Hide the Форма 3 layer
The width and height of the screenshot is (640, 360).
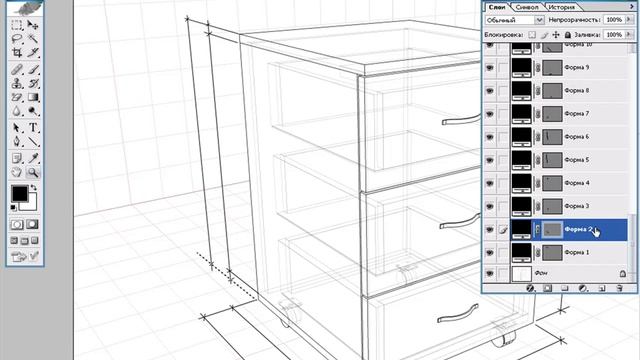(489, 206)
